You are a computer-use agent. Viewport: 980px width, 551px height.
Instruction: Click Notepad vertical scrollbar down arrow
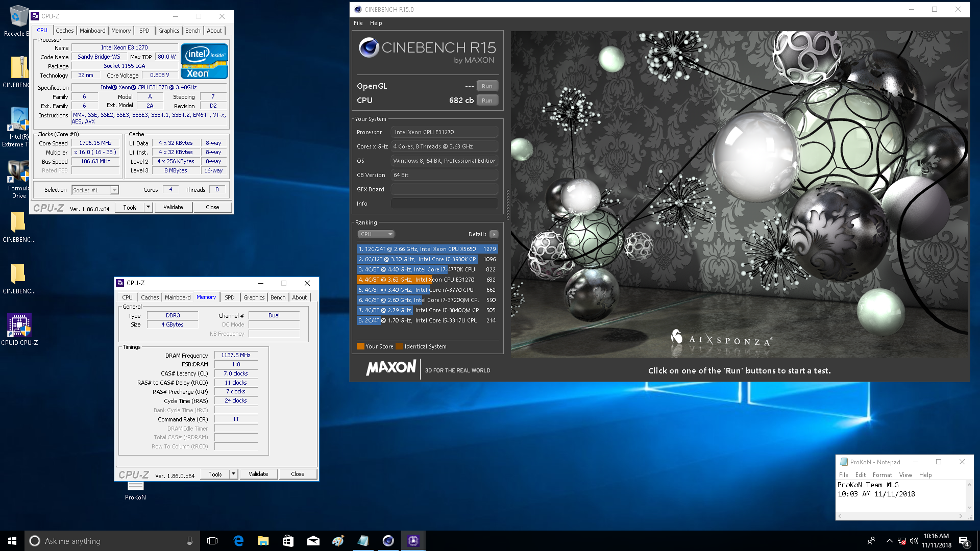pos(969,508)
